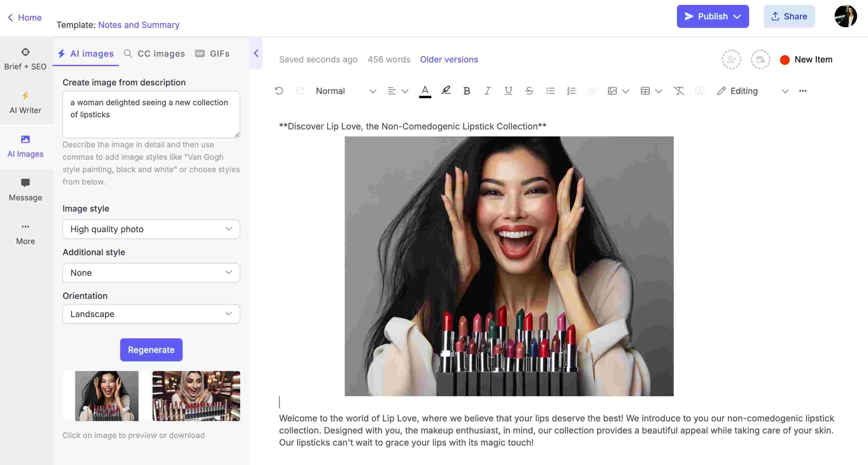Insert a numbered list
The height and width of the screenshot is (465, 868).
(x=571, y=91)
